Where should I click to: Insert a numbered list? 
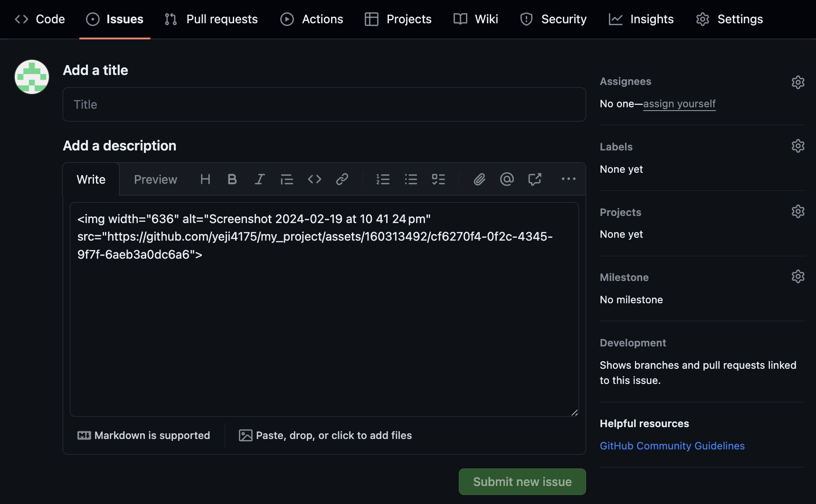click(383, 179)
